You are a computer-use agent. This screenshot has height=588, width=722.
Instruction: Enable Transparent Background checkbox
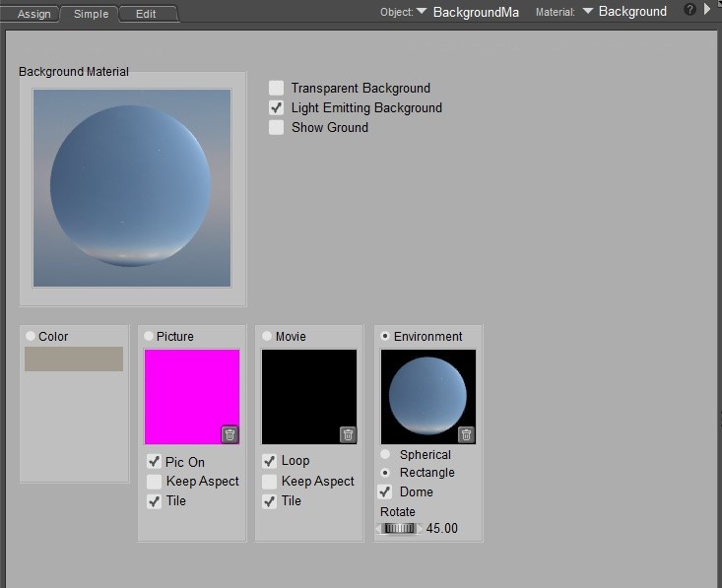pyautogui.click(x=277, y=89)
